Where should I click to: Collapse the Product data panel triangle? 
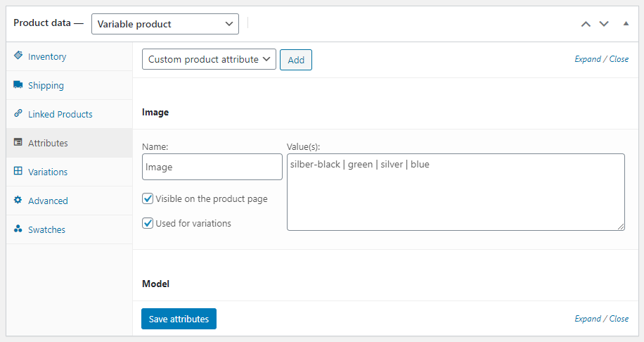(626, 24)
